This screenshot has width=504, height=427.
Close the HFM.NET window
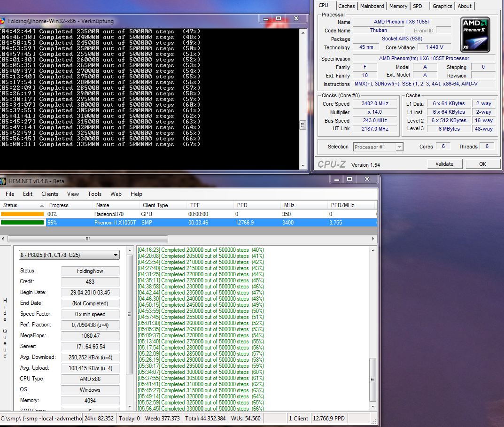click(x=367, y=179)
